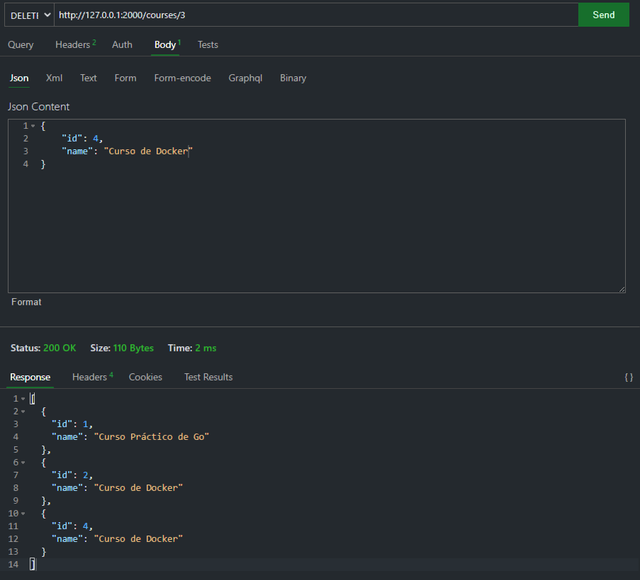This screenshot has width=640, height=580.
Task: Click inside the Json Content editor area
Action: click(317, 206)
